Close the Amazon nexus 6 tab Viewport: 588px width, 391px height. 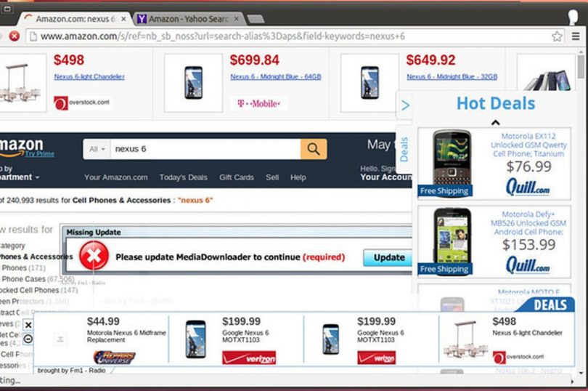123,19
